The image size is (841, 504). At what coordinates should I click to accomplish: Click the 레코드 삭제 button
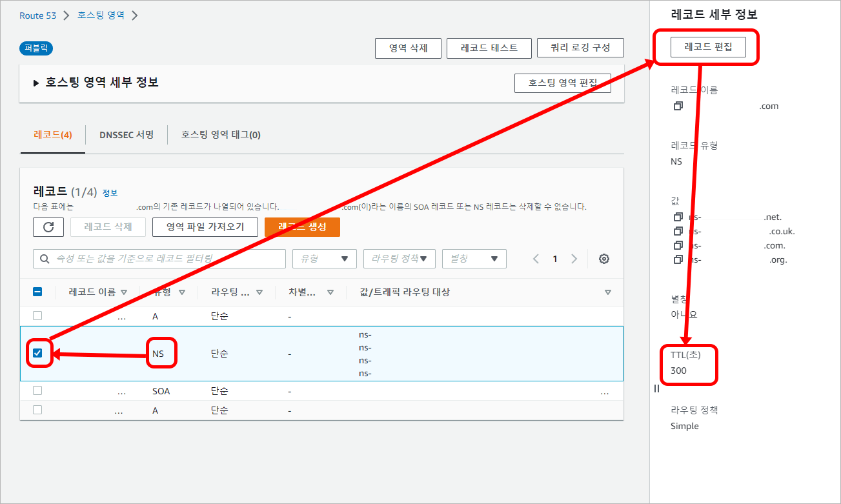pyautogui.click(x=108, y=227)
